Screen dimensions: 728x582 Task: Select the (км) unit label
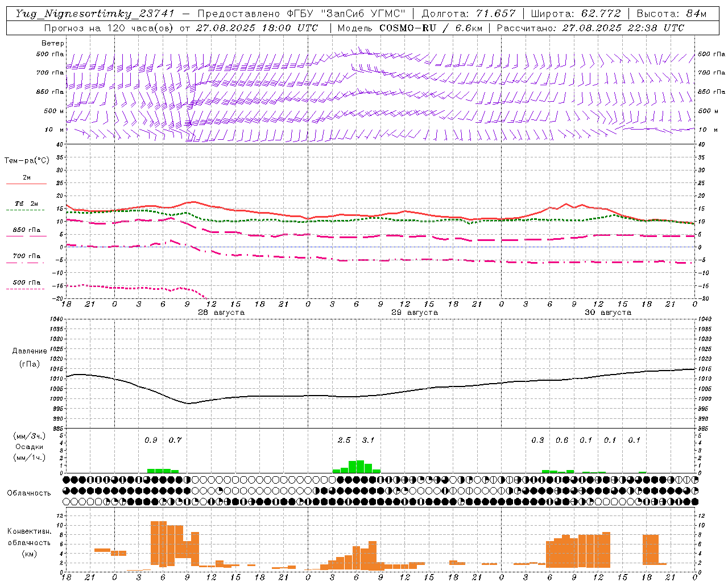(x=29, y=554)
